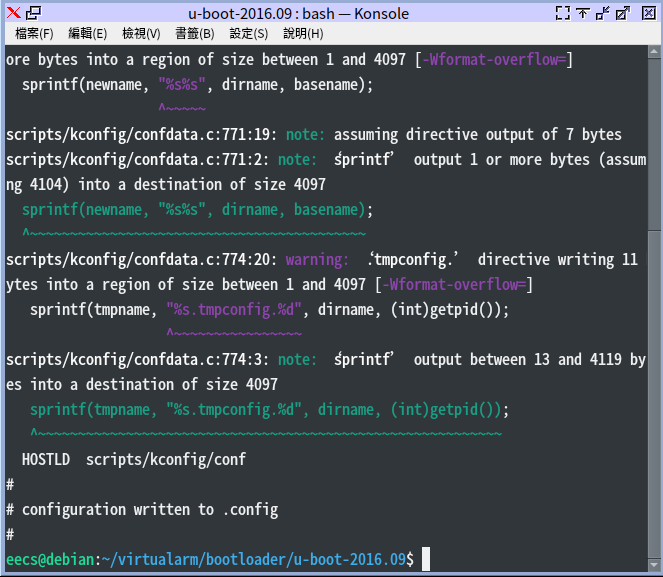Open the 書籤(B) bookmarks menu

[195, 34]
